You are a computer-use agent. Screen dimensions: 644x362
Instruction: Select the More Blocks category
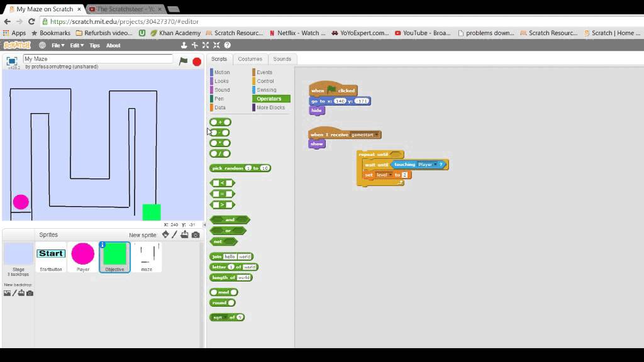pyautogui.click(x=270, y=107)
